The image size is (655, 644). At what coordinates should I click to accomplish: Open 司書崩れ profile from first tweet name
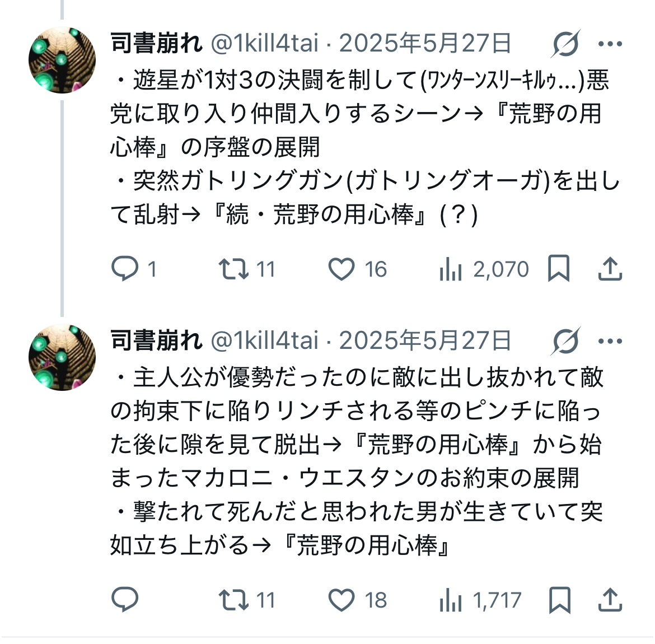pyautogui.click(x=156, y=44)
